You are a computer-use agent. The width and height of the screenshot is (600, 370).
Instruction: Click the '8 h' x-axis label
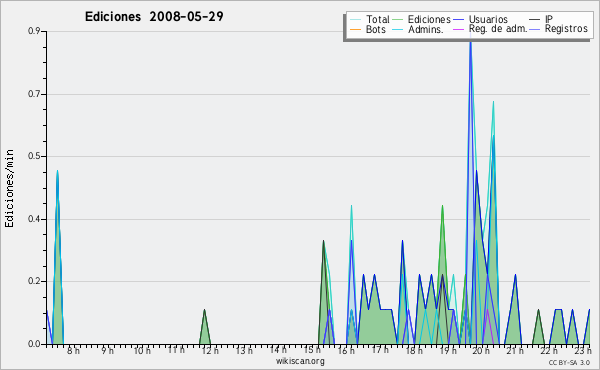73,350
